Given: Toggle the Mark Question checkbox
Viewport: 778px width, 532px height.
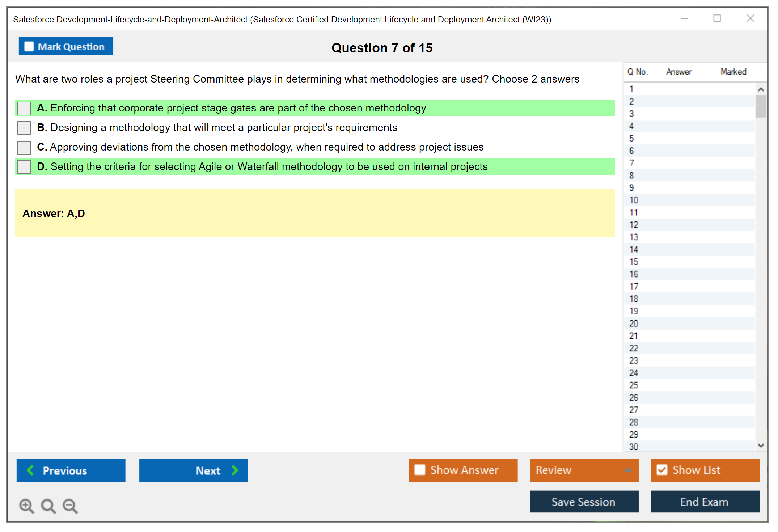Looking at the screenshot, I should point(29,47).
